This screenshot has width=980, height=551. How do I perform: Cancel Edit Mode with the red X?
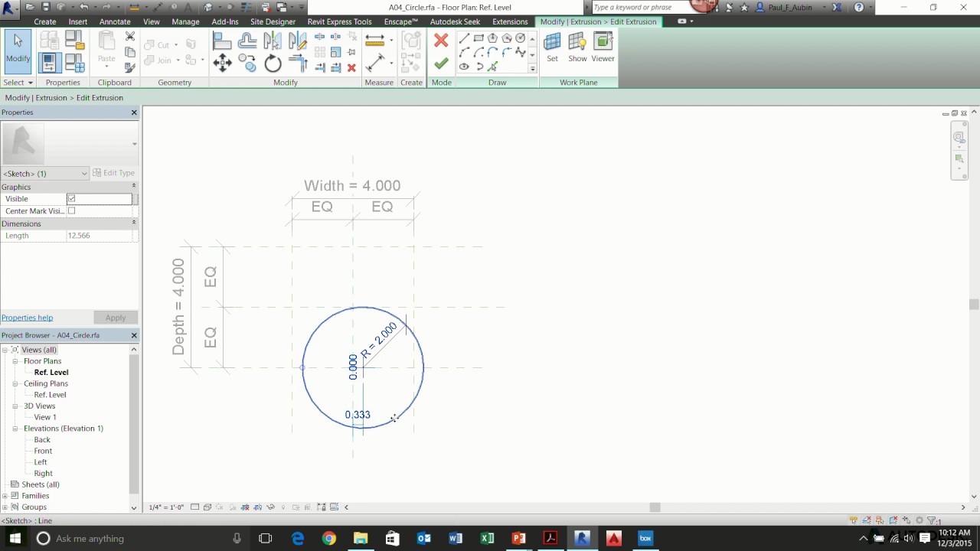tap(441, 40)
